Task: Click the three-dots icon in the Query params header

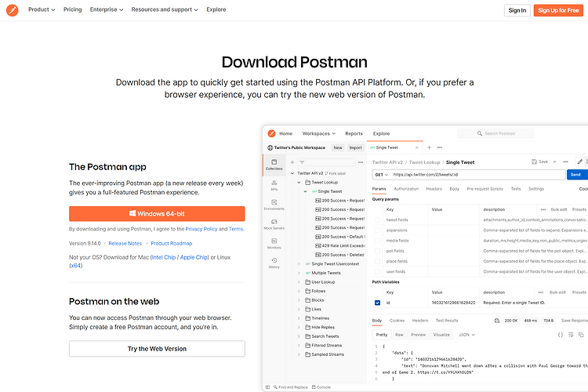Action: [x=543, y=209]
